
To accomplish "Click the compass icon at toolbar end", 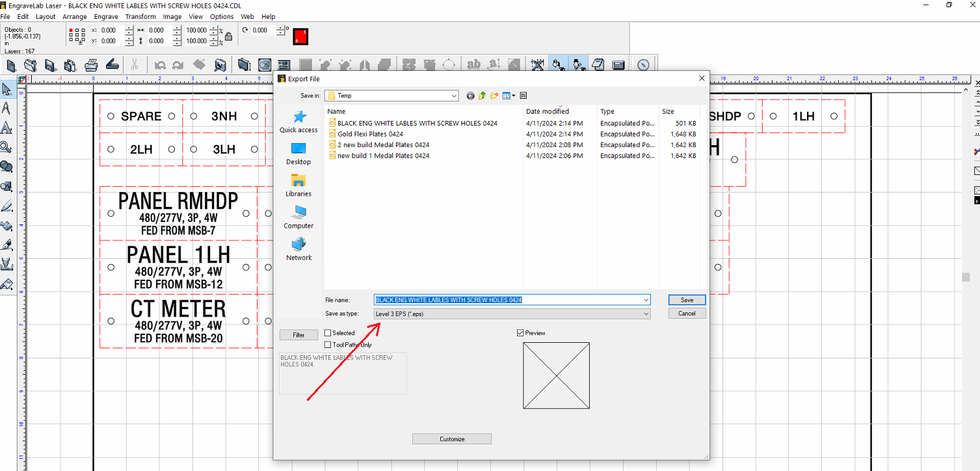I will tap(644, 64).
